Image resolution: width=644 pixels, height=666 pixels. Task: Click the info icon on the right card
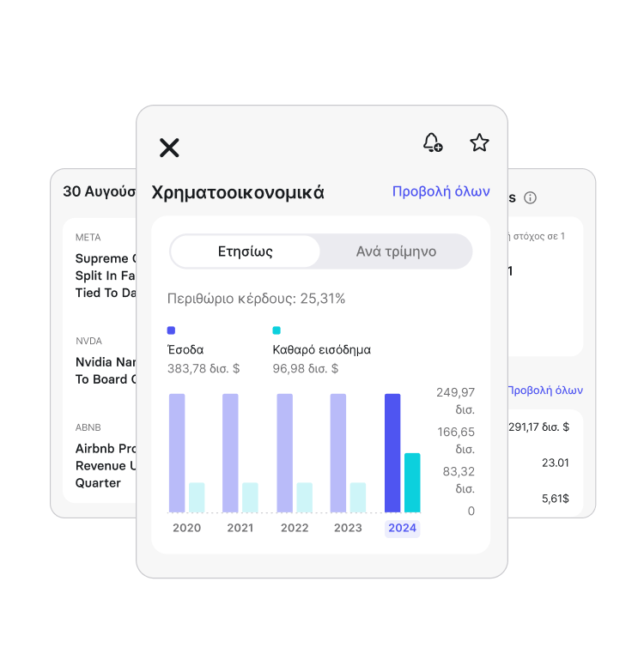530,198
